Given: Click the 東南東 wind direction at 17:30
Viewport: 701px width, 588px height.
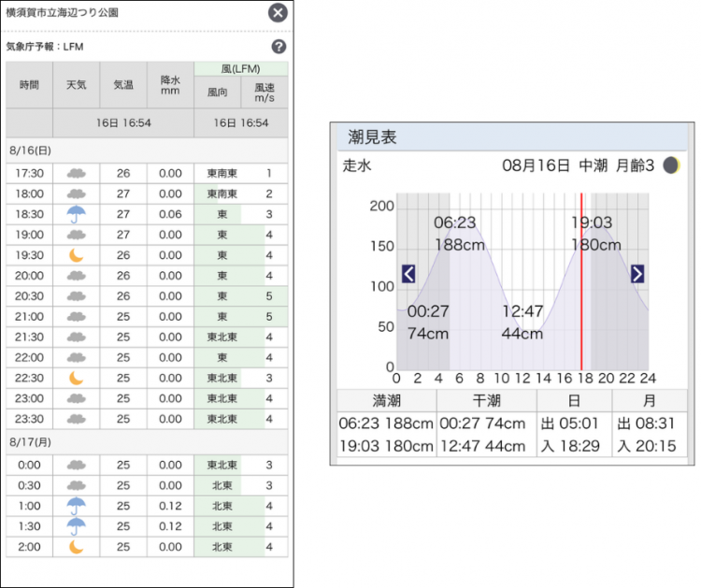Looking at the screenshot, I should [x=222, y=174].
